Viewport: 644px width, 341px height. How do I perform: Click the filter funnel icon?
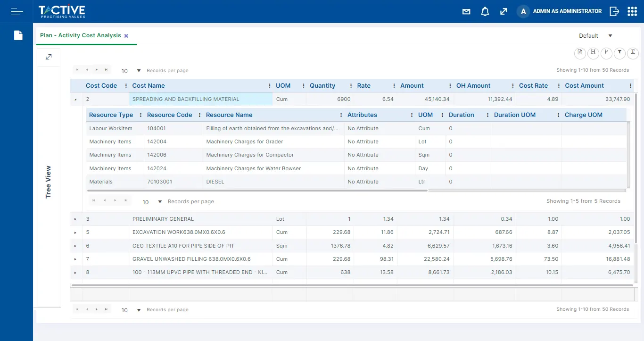[x=619, y=53]
